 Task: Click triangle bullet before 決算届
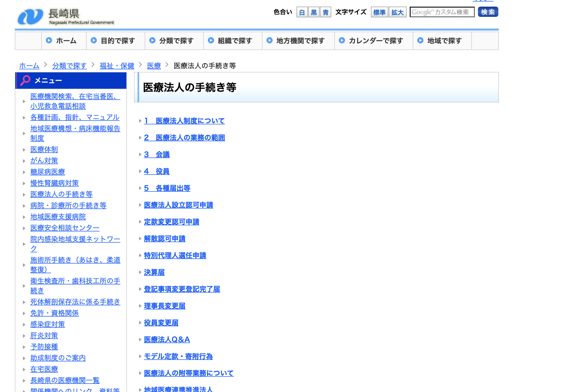[x=140, y=272]
